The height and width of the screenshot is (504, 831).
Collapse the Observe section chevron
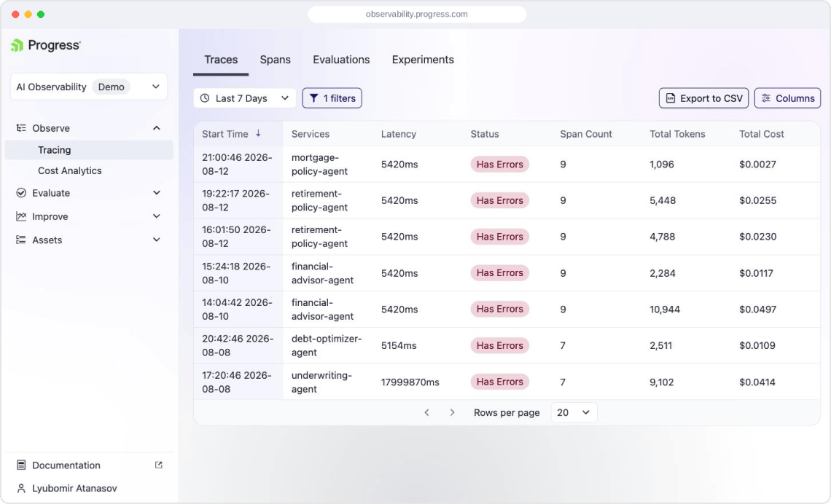pos(156,128)
